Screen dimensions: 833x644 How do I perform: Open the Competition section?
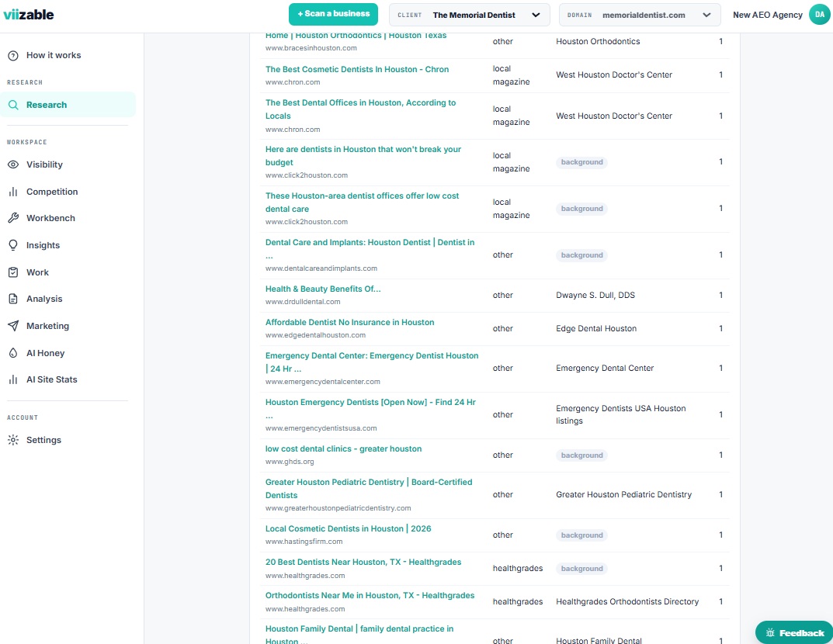pos(52,192)
